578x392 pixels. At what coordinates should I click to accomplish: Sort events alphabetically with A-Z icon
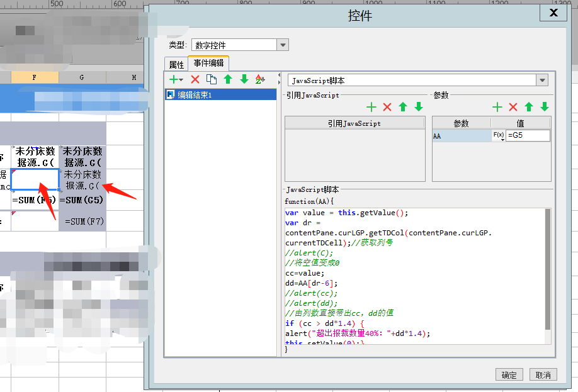(260, 79)
